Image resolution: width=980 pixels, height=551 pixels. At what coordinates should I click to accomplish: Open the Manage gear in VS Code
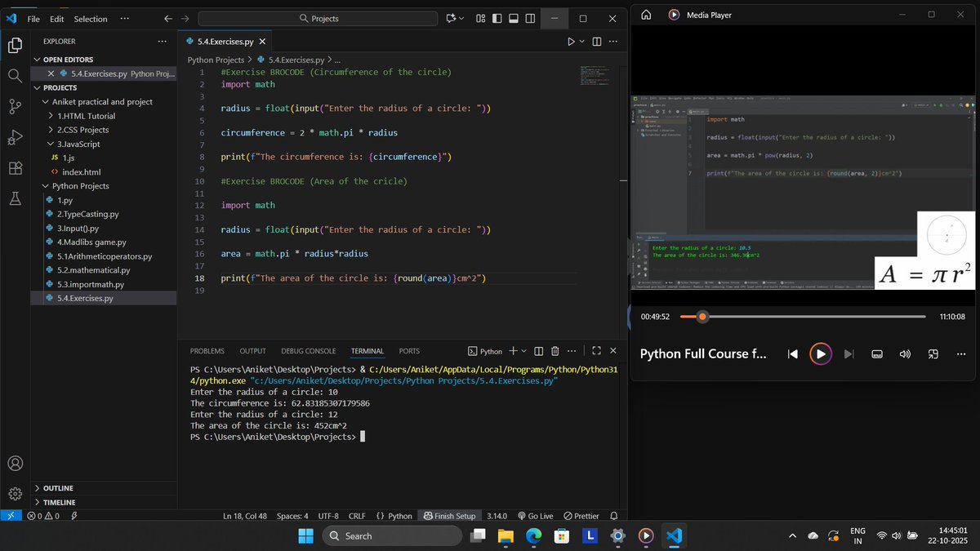click(x=15, y=493)
